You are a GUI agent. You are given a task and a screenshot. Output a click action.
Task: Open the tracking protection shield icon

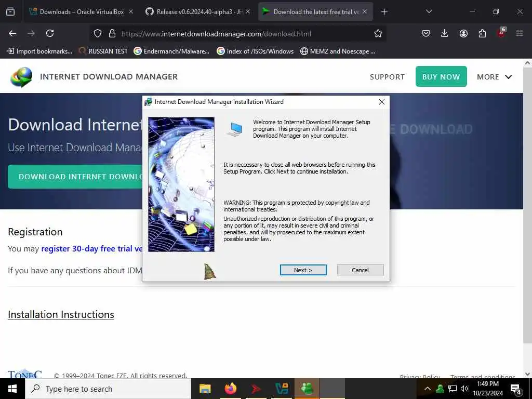(x=98, y=33)
